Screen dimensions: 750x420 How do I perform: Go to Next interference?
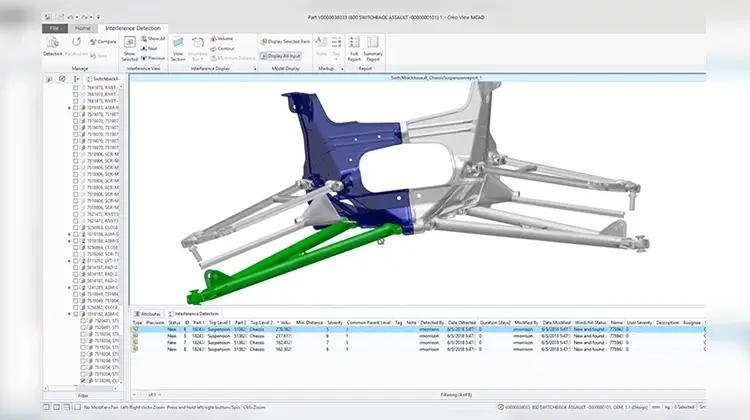pyautogui.click(x=149, y=48)
